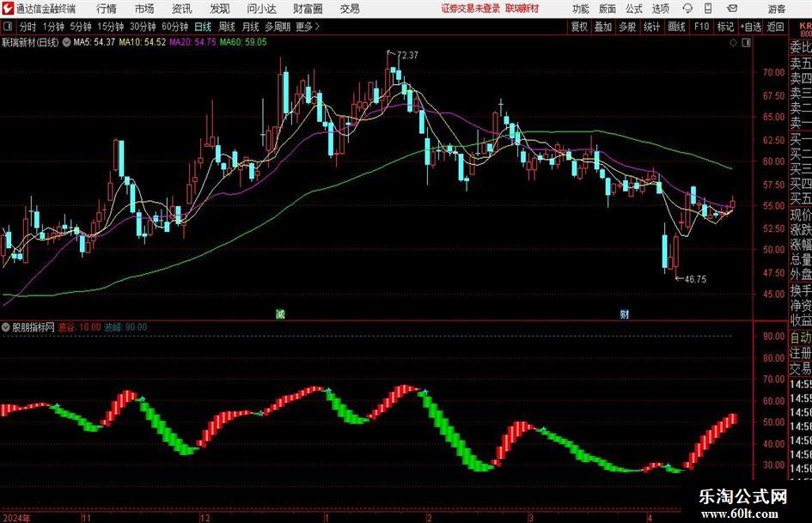Toggle the side panel icon at chart top right
This screenshot has height=523, width=812.
click(x=746, y=43)
